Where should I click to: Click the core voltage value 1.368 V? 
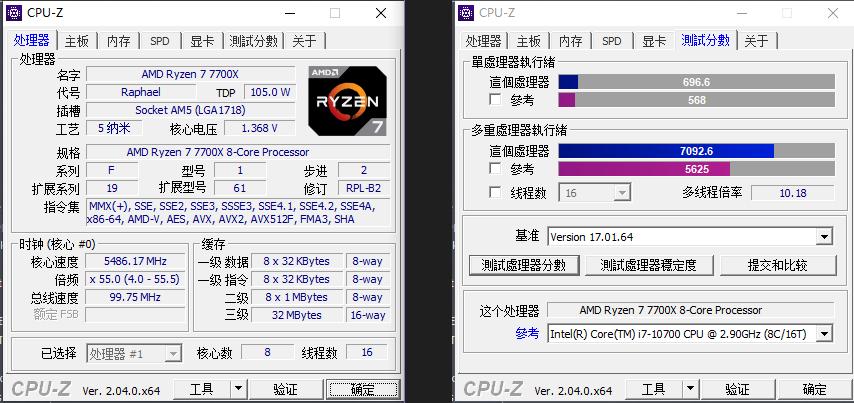pos(259,129)
